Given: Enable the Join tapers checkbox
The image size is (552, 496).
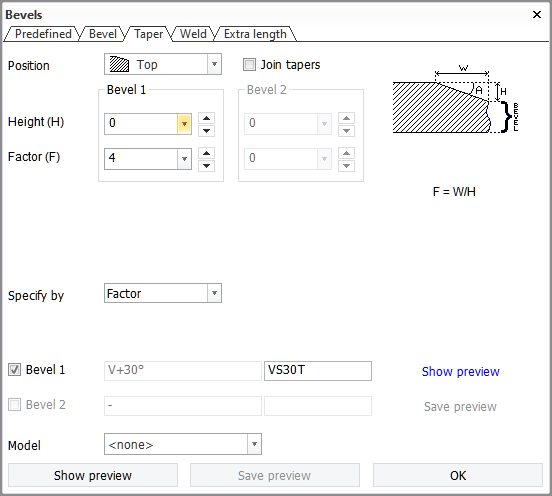Looking at the screenshot, I should tap(249, 65).
